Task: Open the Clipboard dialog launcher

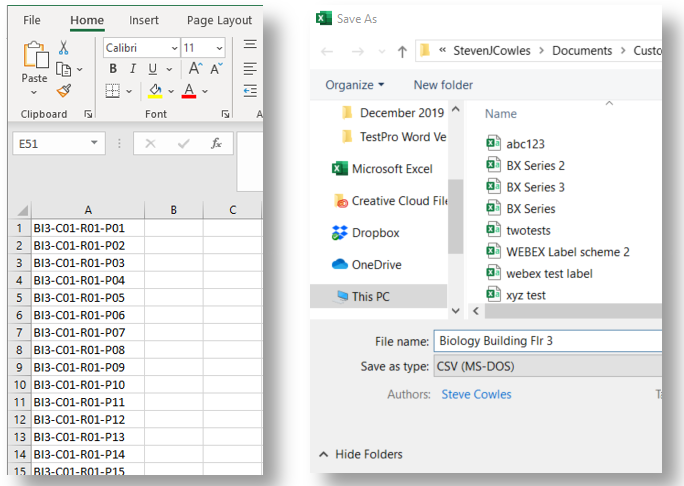Action: pos(88,114)
